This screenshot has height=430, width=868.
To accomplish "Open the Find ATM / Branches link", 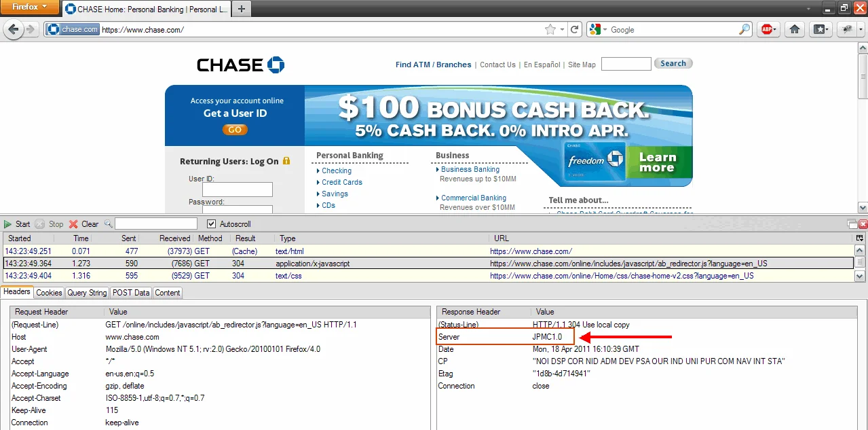I will 433,65.
